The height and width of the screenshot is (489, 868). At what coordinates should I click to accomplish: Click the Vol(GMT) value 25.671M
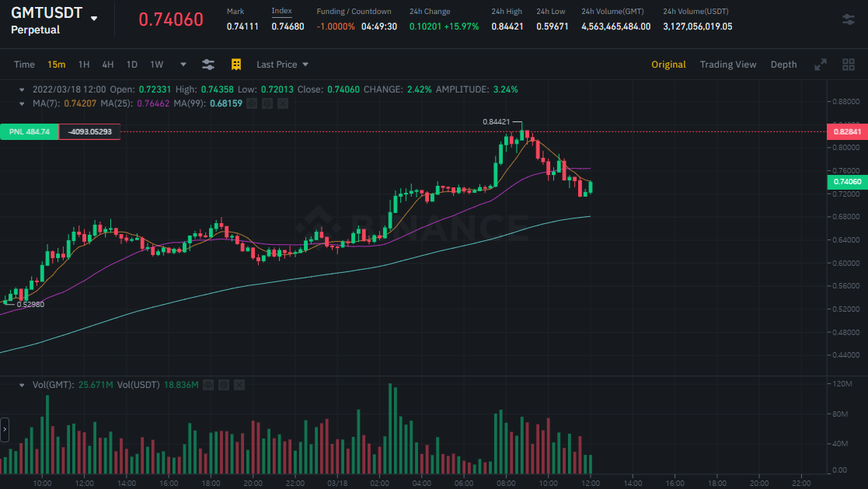pyautogui.click(x=96, y=385)
